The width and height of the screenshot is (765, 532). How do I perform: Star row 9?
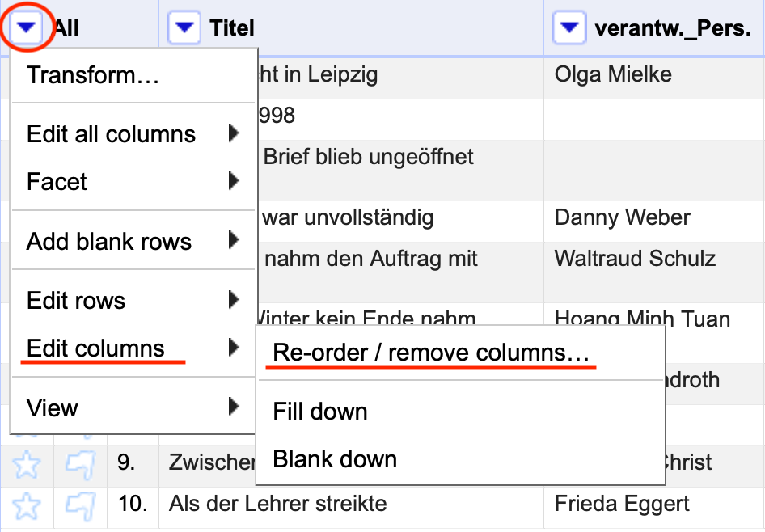point(27,464)
